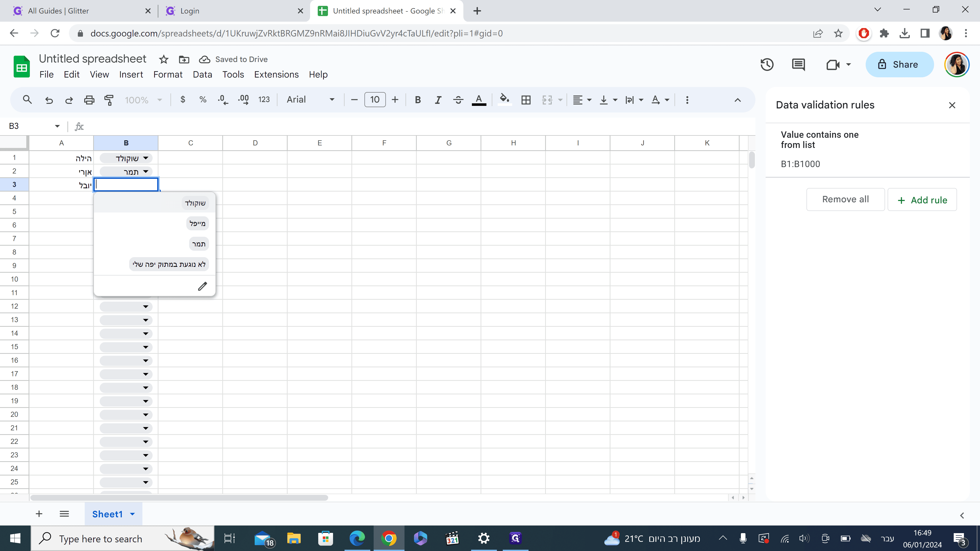Click the merge cells icon
Viewport: 980px width, 551px height.
[547, 100]
